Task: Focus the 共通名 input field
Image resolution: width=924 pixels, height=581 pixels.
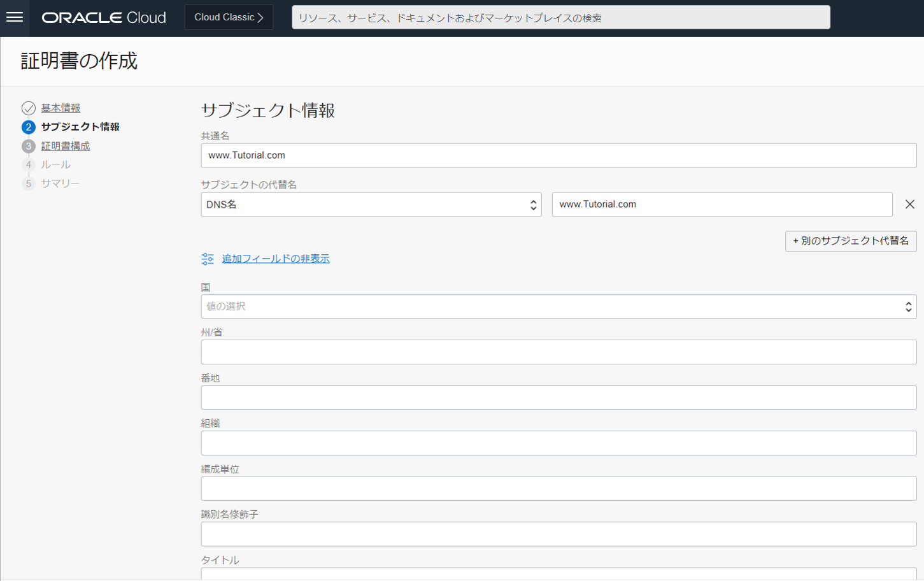Action: pyautogui.click(x=558, y=155)
